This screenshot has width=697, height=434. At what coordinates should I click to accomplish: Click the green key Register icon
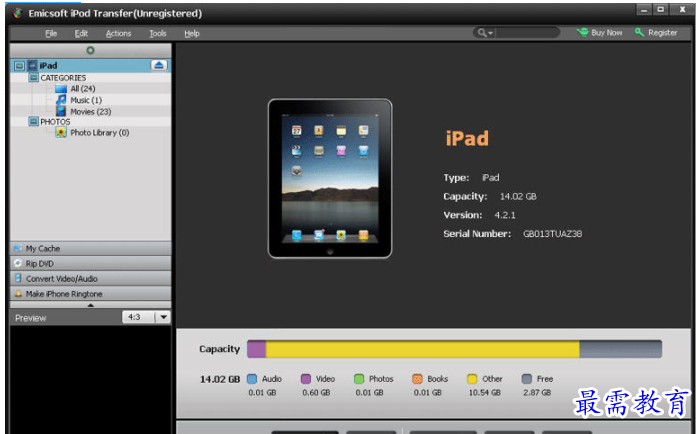[x=639, y=32]
